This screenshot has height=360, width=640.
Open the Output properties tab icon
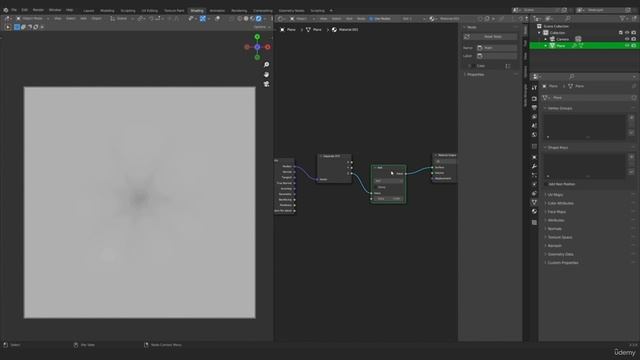[x=534, y=108]
